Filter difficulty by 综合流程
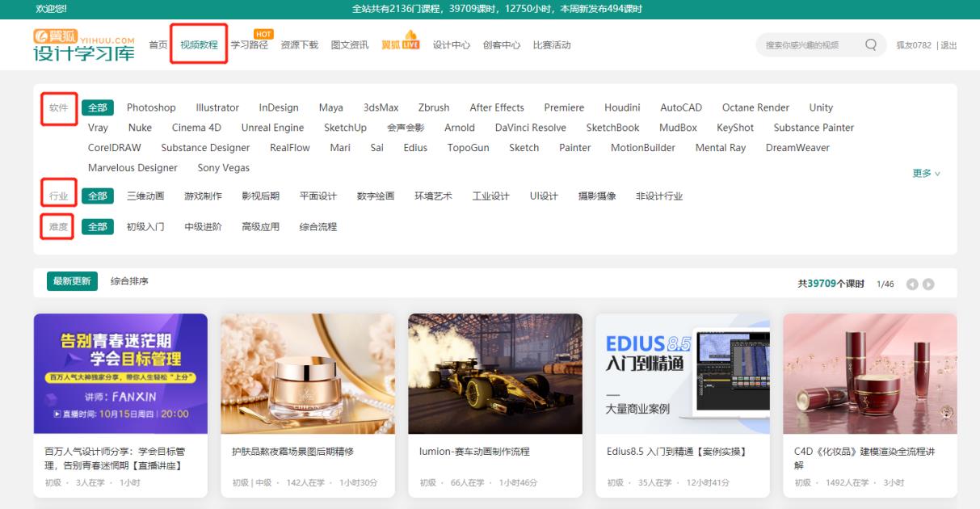This screenshot has width=980, height=509. pyautogui.click(x=318, y=227)
